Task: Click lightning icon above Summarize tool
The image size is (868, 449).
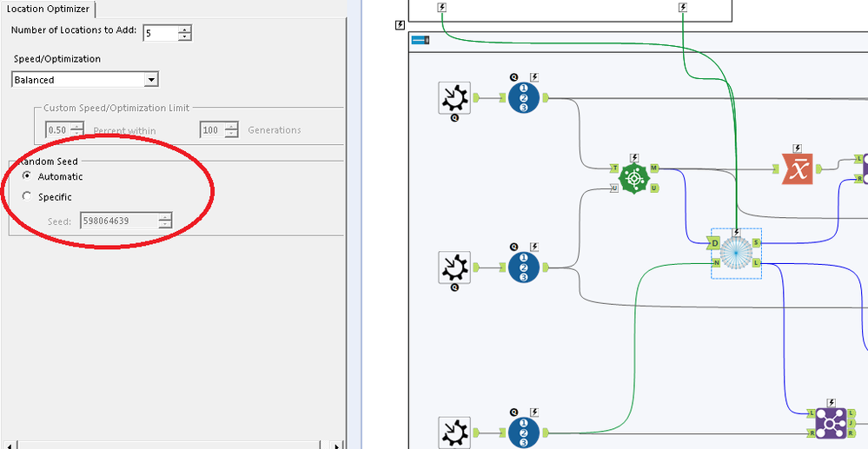Action: (x=797, y=149)
